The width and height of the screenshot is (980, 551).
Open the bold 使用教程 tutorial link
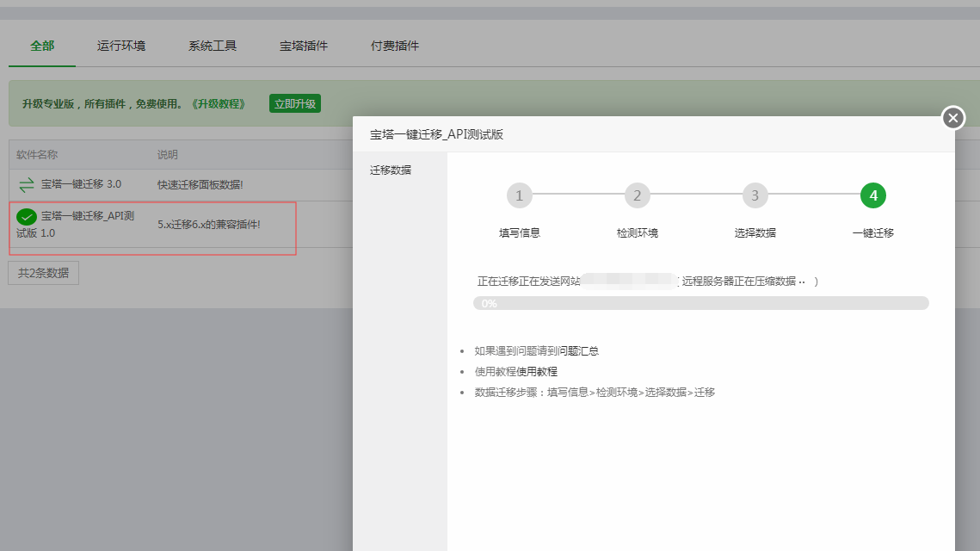537,372
